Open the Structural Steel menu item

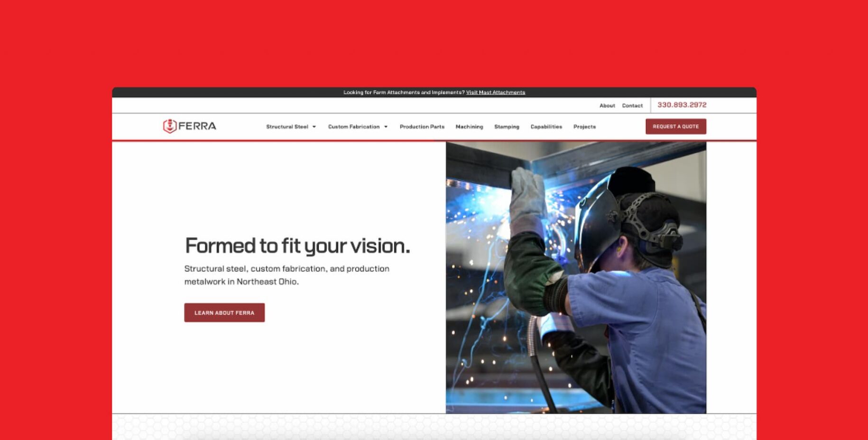point(287,127)
